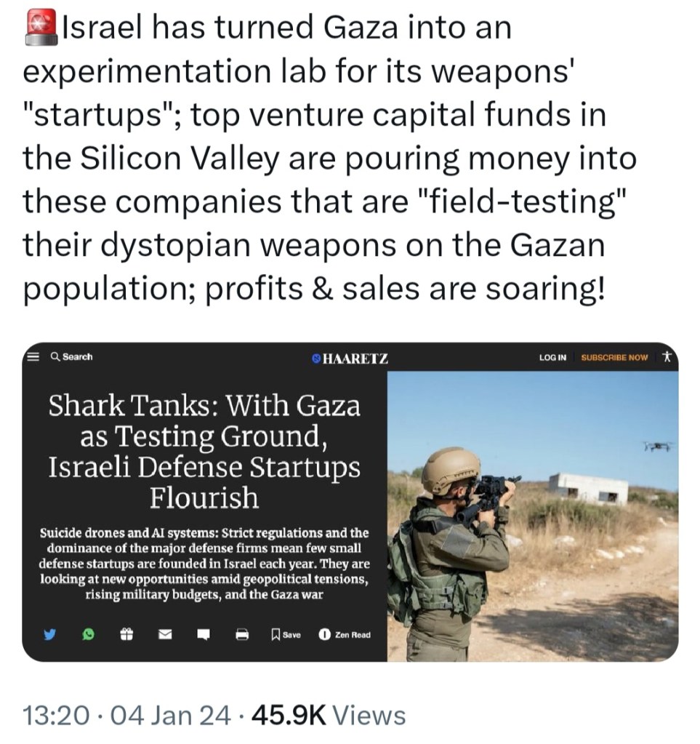700x744 pixels.
Task: Share the article via Twitter icon
Action: coord(49,635)
